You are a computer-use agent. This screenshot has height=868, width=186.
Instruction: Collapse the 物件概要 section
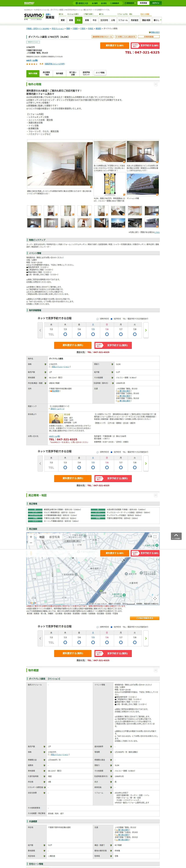pos(156,670)
